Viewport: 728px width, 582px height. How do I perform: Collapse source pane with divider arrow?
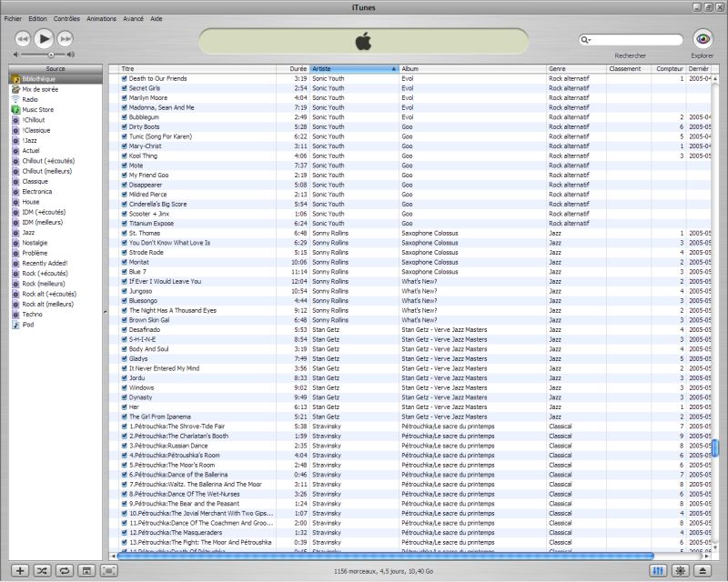tap(105, 312)
